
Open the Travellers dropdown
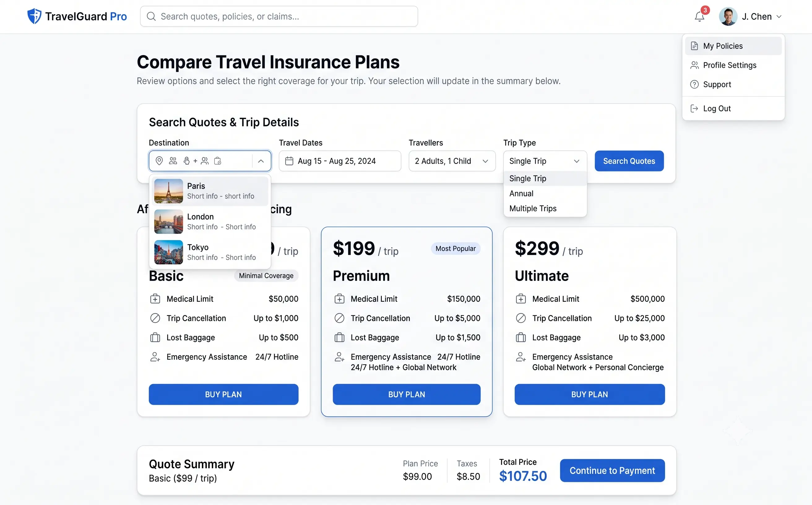pyautogui.click(x=452, y=161)
